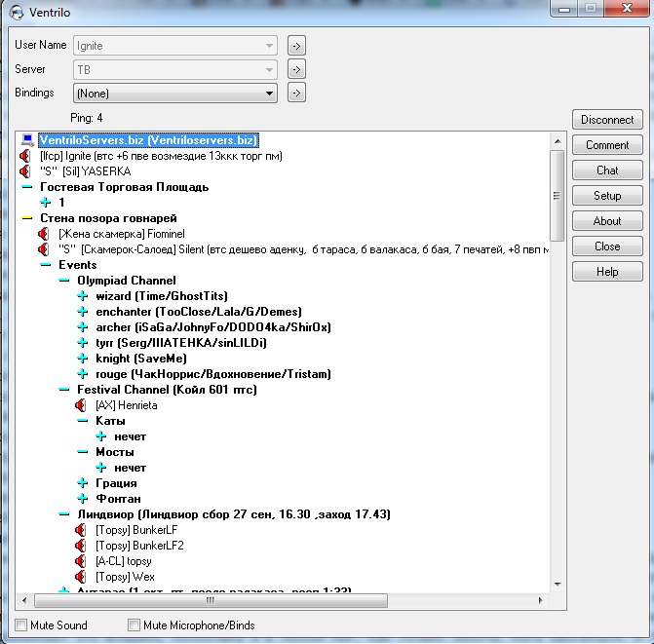This screenshot has height=644, width=654.
Task: Click speaker icon next to [AX] Henrieta
Action: pos(81,405)
